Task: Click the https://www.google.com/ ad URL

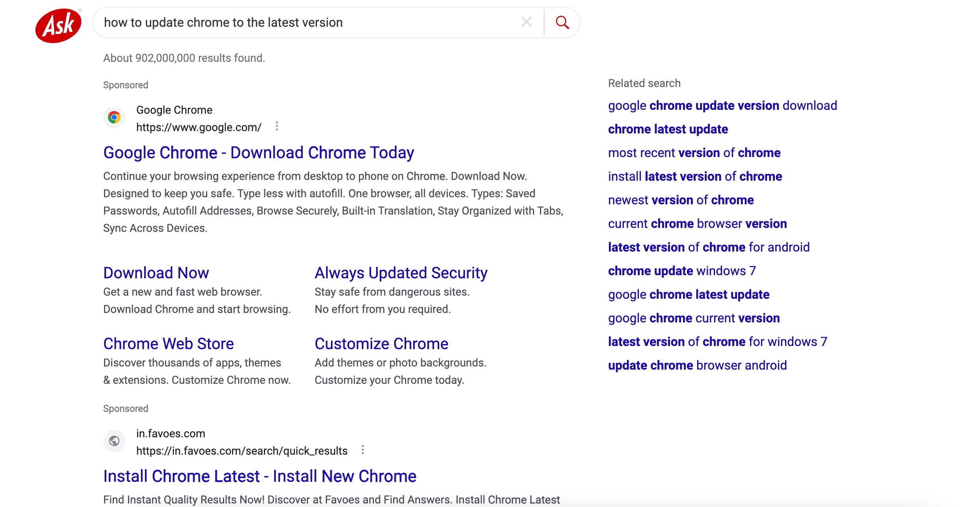Action: tap(199, 127)
